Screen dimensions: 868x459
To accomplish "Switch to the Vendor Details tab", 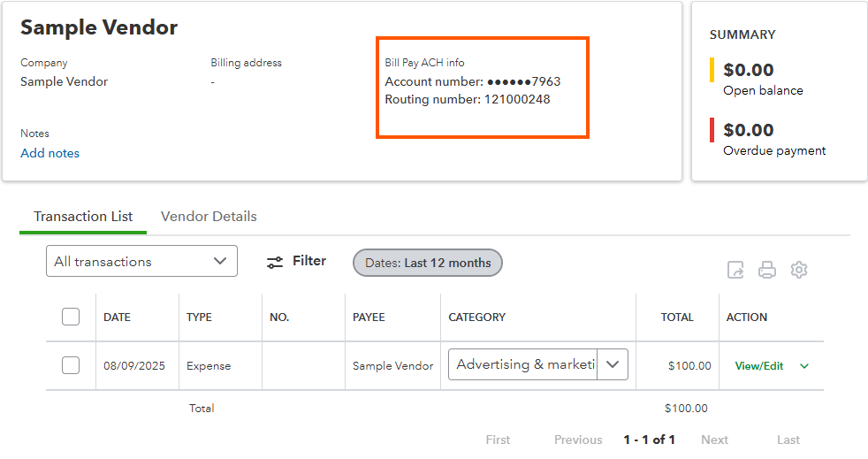I will 209,217.
